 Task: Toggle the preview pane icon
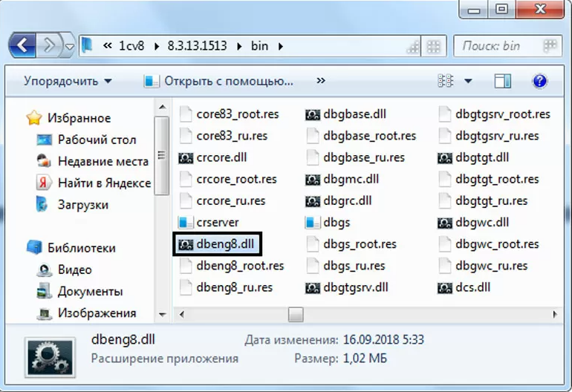point(503,80)
